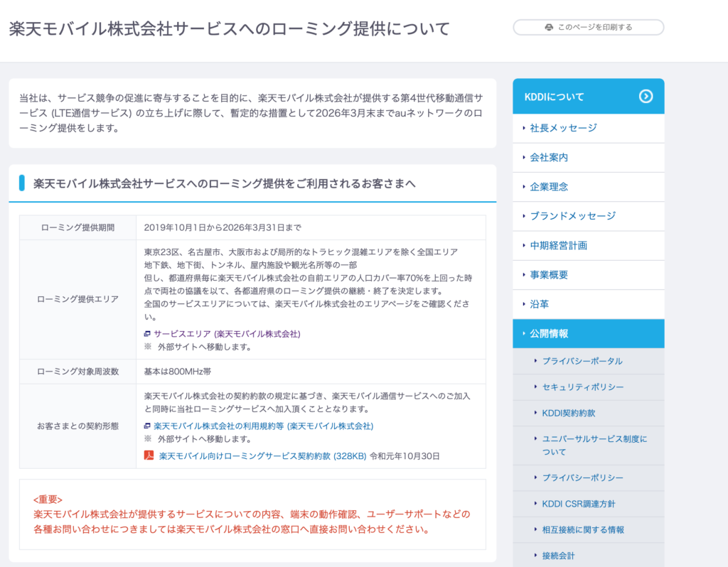
Task: Click the お客さまとの契約形態 table header cell
Action: (77, 426)
